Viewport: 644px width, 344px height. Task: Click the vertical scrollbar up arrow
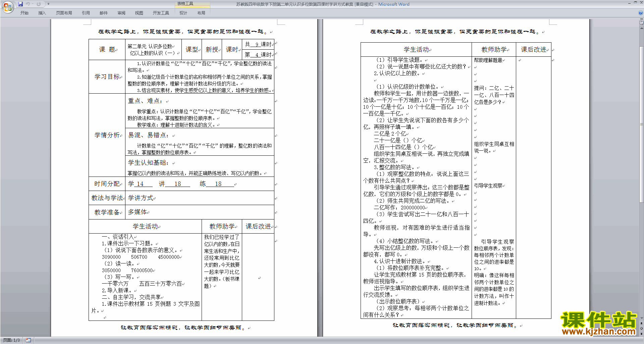[x=642, y=28]
